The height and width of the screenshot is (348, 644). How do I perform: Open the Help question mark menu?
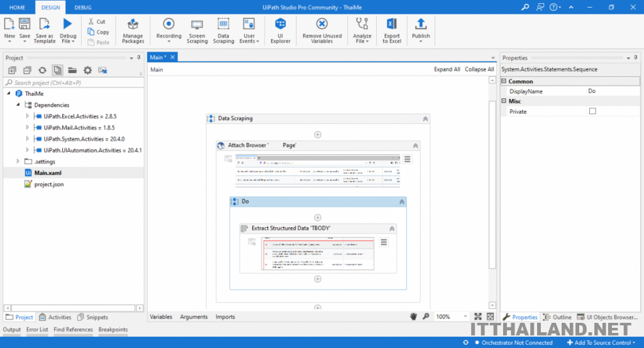coord(555,7)
